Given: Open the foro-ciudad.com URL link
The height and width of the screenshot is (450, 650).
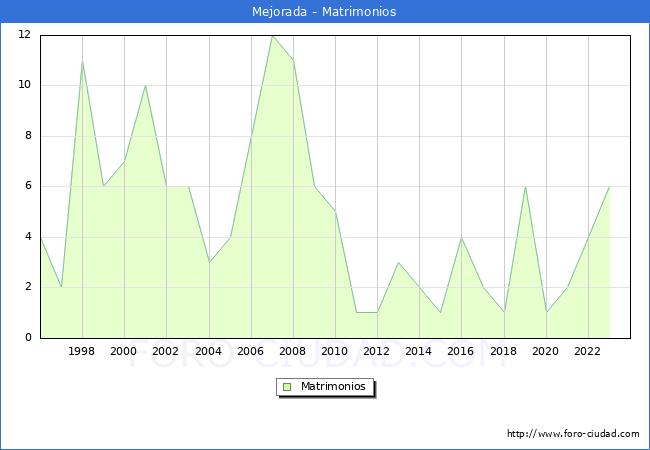Looking at the screenshot, I should point(573,434).
